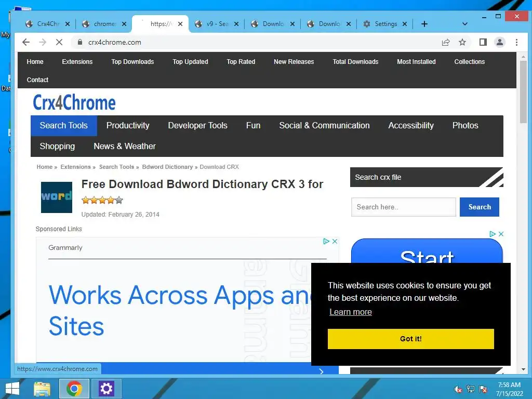The width and height of the screenshot is (532, 399).
Task: Open Total Downloads in navigation
Action: pyautogui.click(x=355, y=62)
